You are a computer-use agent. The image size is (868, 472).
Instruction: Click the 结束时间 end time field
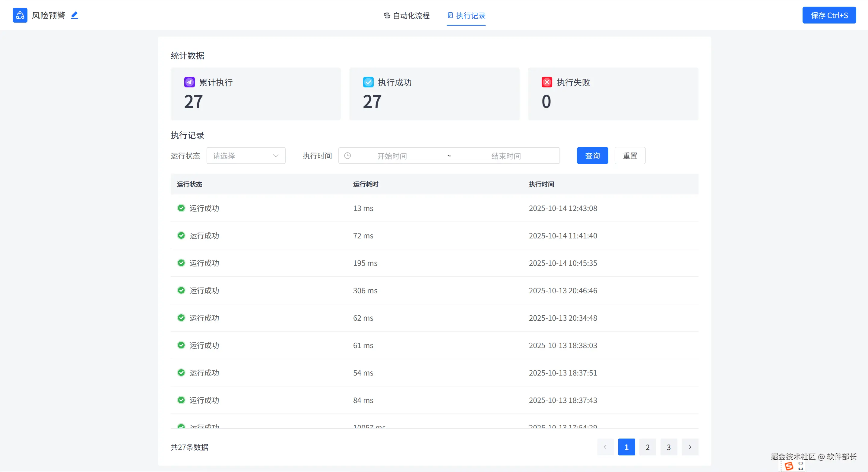pyautogui.click(x=506, y=156)
